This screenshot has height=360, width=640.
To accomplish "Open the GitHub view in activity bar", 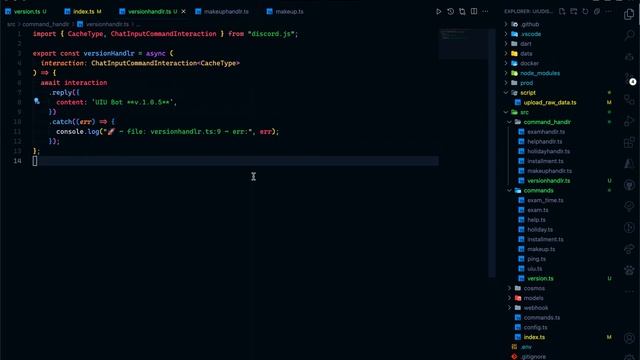I will (629, 185).
